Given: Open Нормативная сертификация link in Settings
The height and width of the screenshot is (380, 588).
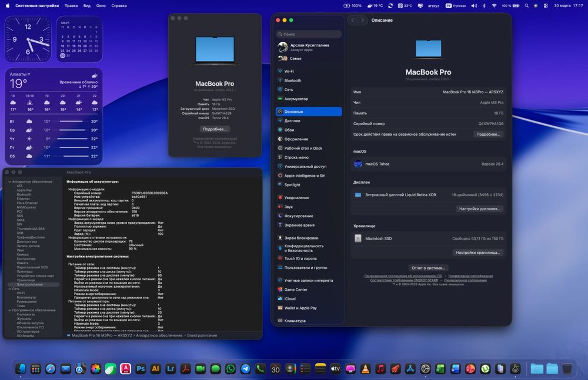Looking at the screenshot, I should click(470, 276).
